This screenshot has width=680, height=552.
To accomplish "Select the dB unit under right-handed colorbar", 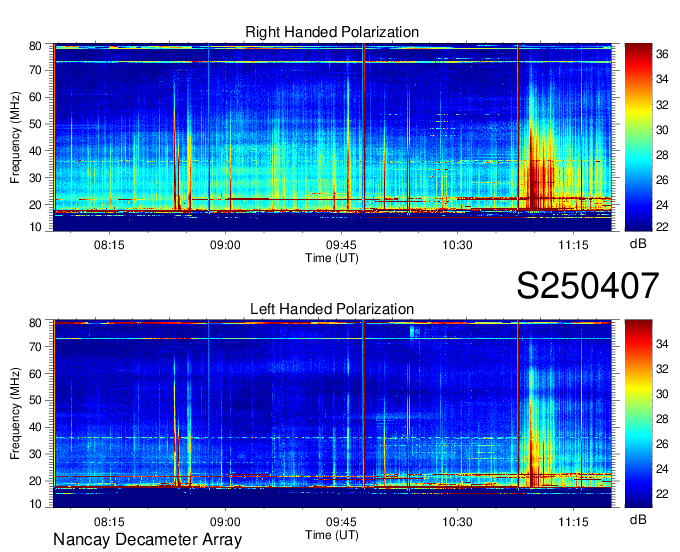I will (638, 244).
